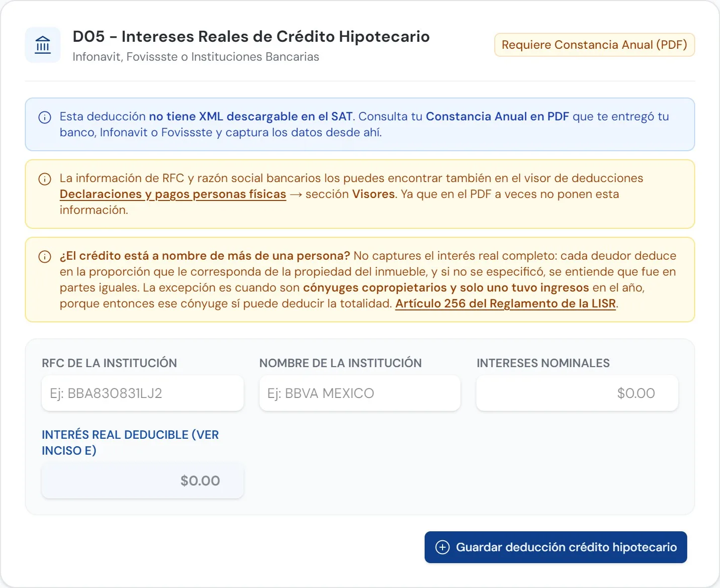Click the NOMBRE DE LA INSTITUCIÓN label

click(341, 363)
